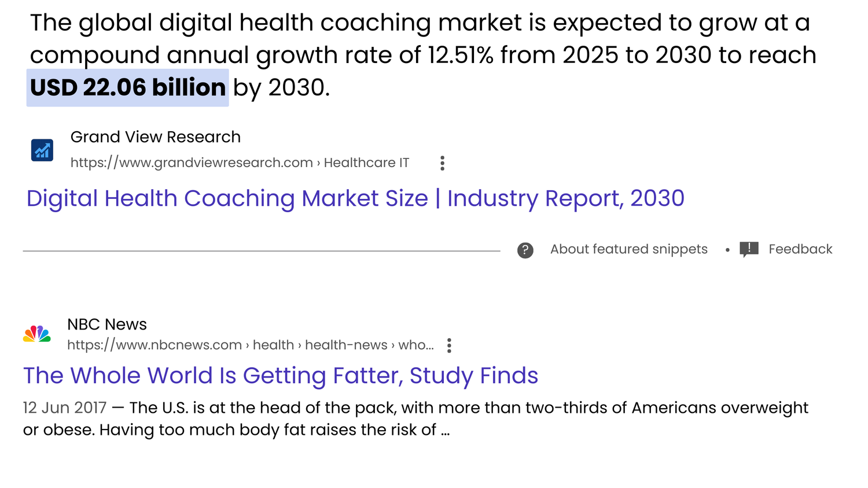Image resolution: width=868 pixels, height=488 pixels.
Task: Click the NBC News site name
Action: (107, 324)
